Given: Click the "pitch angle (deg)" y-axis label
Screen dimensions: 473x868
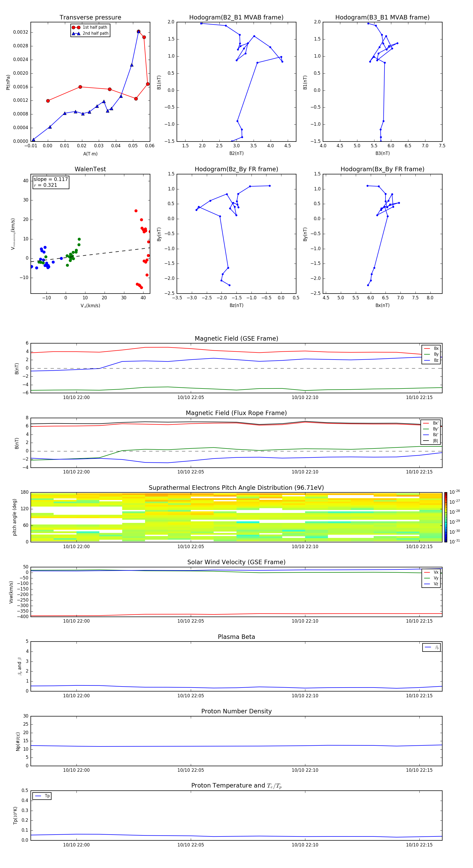Looking at the screenshot, I should (14, 517).
